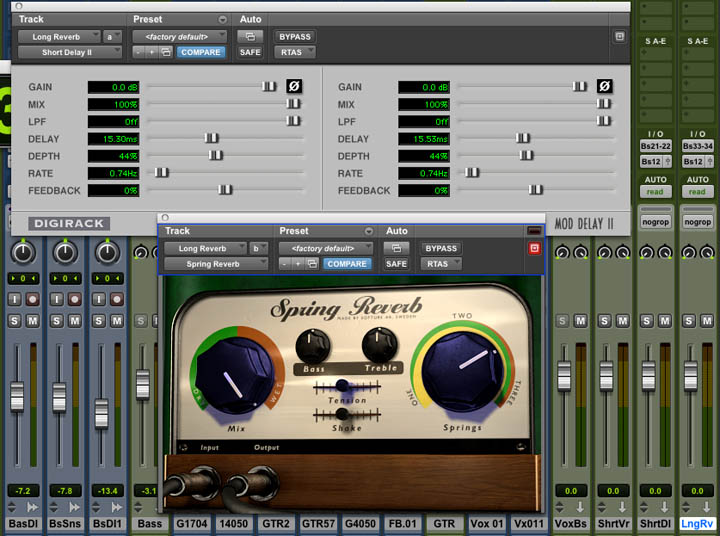Image resolution: width=720 pixels, height=536 pixels.
Task: Click Spring Reverb Treble knob
Action: 379,345
